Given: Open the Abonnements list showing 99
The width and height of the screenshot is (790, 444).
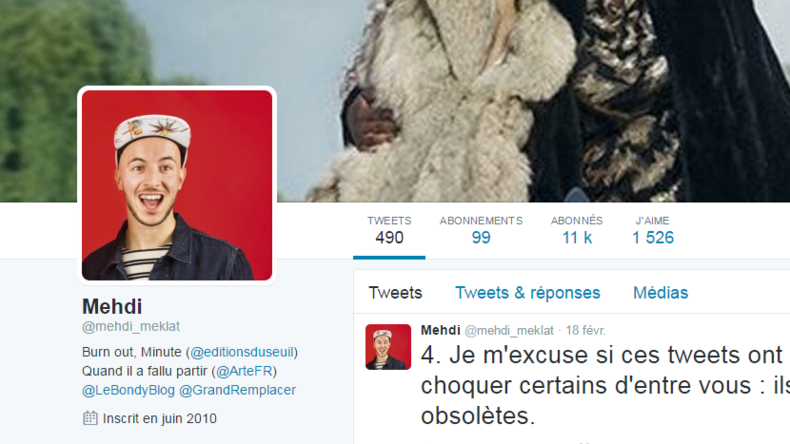Looking at the screenshot, I should pos(481,230).
